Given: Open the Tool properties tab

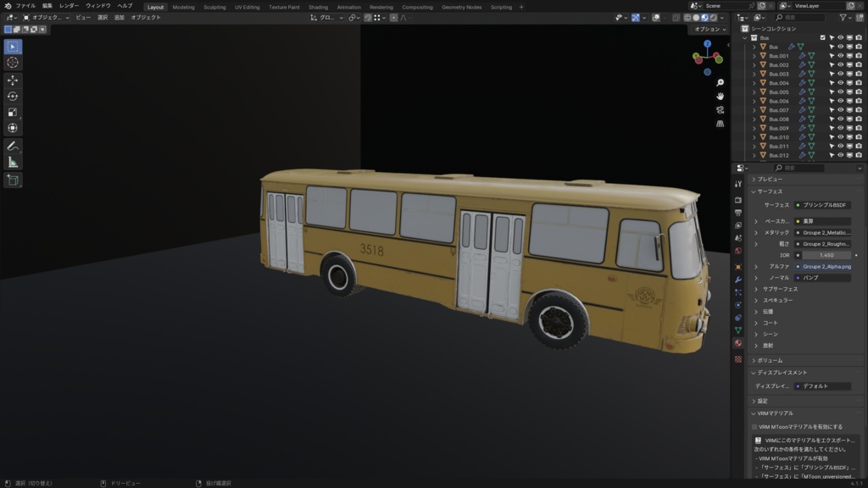Looking at the screenshot, I should tap(738, 184).
